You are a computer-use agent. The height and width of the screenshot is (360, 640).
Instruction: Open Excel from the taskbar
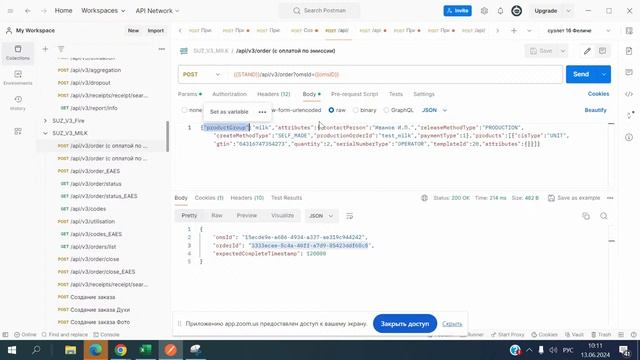click(145, 350)
